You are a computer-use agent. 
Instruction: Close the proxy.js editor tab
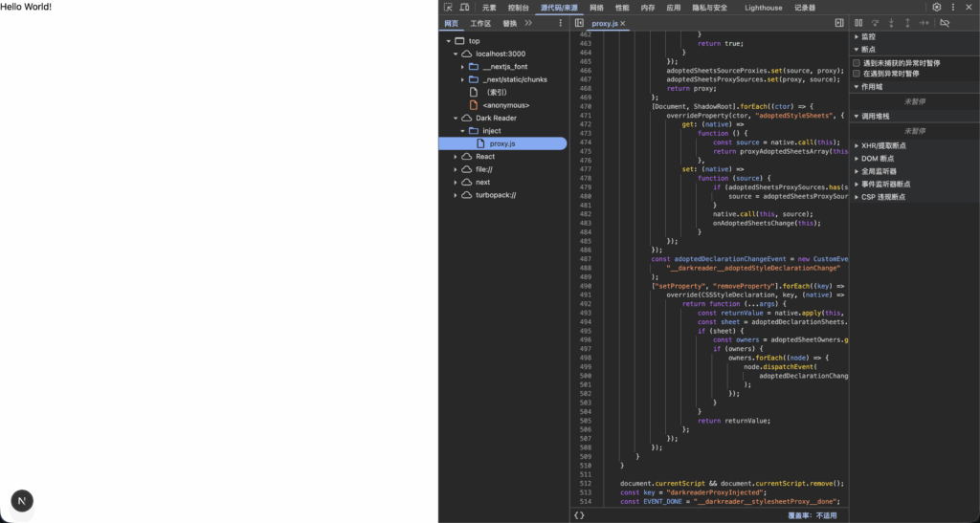pyautogui.click(x=623, y=23)
